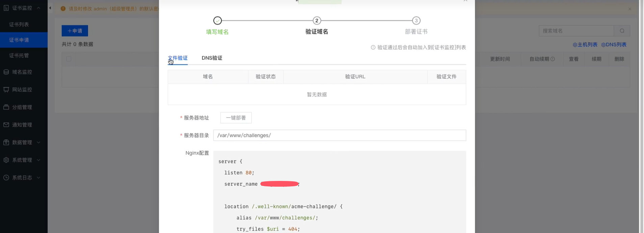Image resolution: width=644 pixels, height=233 pixels.
Task: Click the 填写域名 step label
Action: click(x=217, y=32)
